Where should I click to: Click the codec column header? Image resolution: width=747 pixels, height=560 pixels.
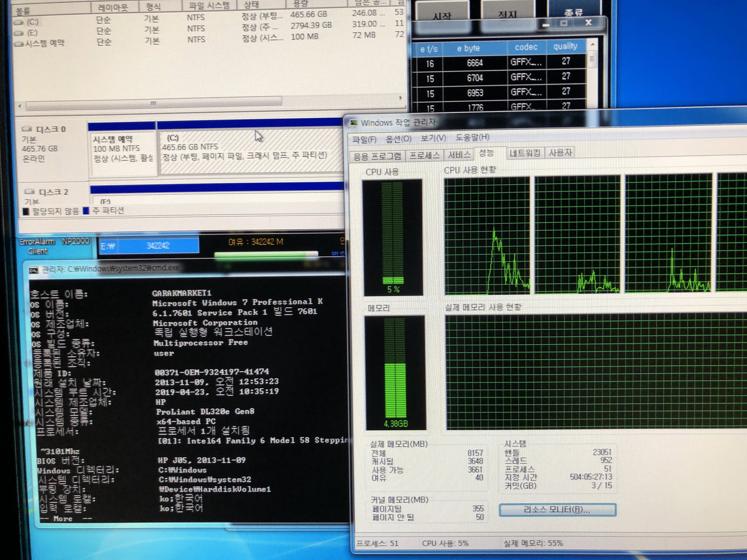pyautogui.click(x=526, y=47)
